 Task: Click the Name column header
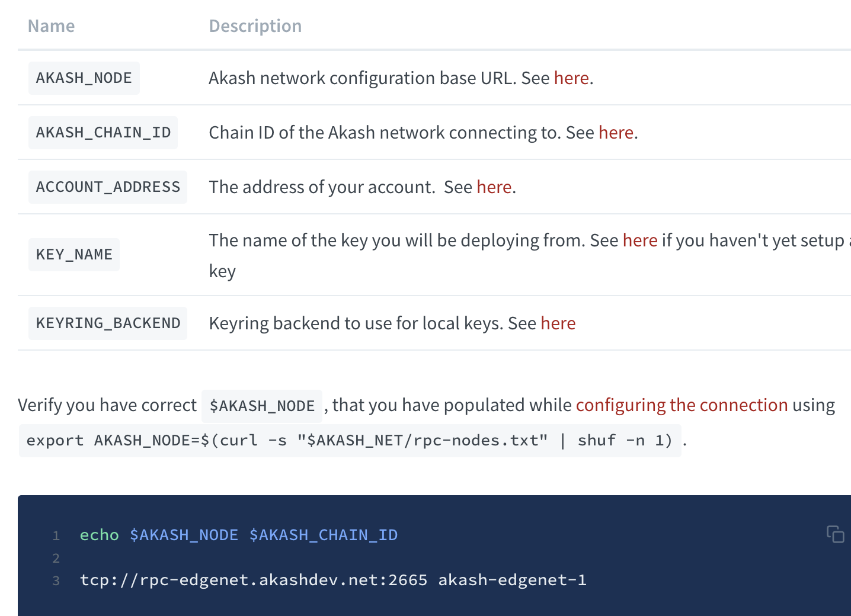tap(52, 26)
